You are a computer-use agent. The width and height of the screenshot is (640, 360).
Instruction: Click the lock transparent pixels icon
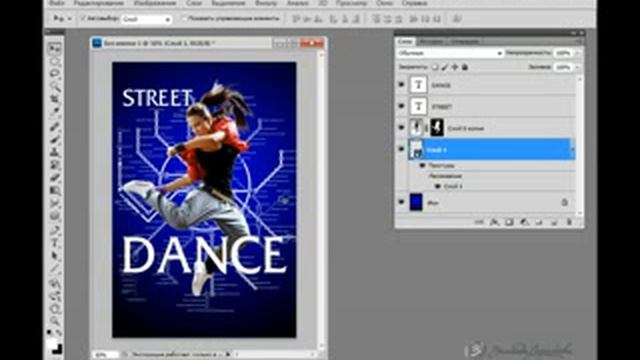[435, 67]
